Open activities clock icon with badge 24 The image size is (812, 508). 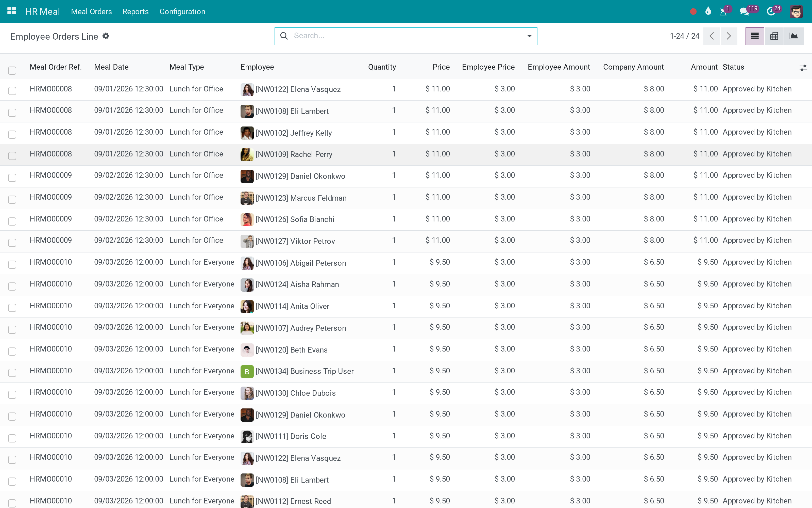771,12
